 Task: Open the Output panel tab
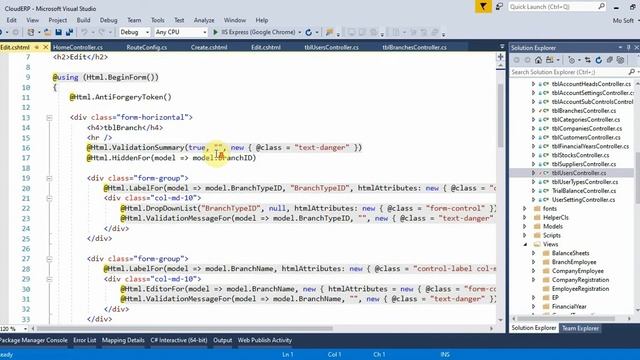coord(222,340)
